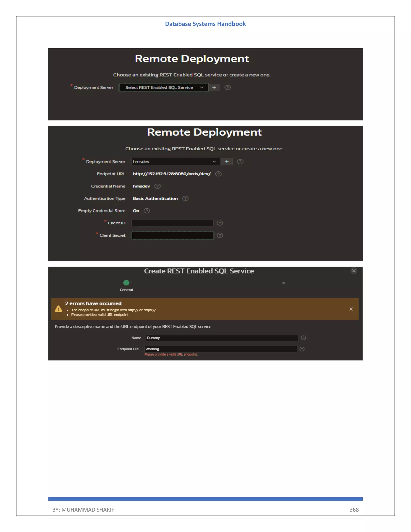
Task: Click into the Client ID field
Action: 172,223
